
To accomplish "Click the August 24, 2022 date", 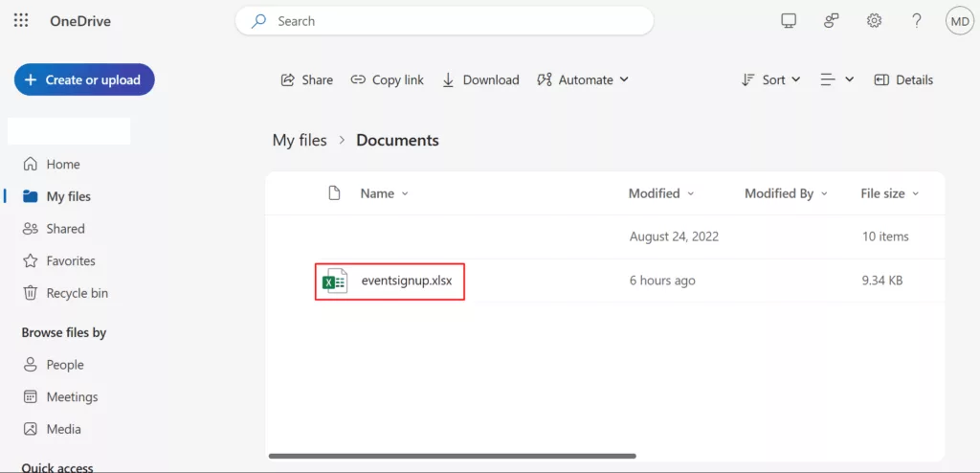I will 674,236.
